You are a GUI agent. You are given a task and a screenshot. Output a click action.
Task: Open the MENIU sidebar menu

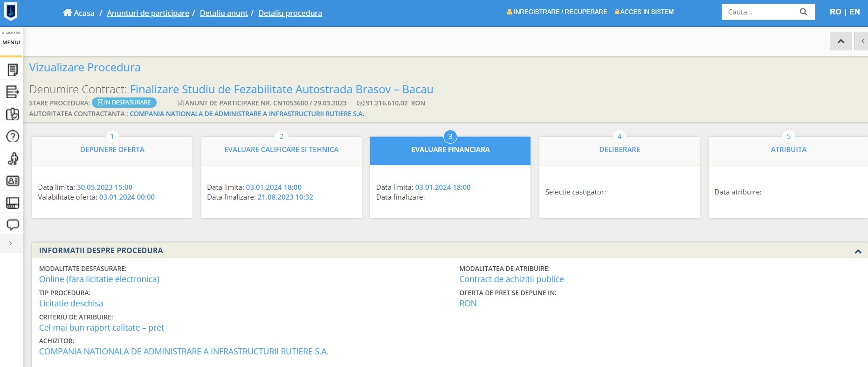point(11,42)
